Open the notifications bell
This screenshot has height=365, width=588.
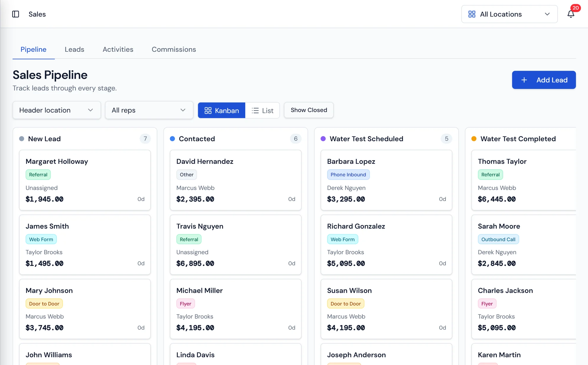pos(571,14)
